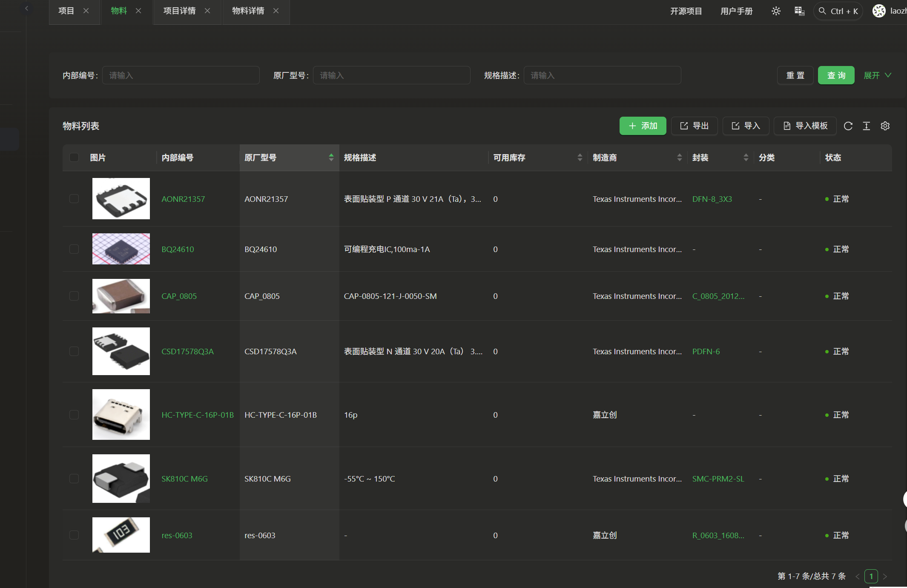Close the 项目详情 tab
The width and height of the screenshot is (907, 588).
tap(207, 11)
